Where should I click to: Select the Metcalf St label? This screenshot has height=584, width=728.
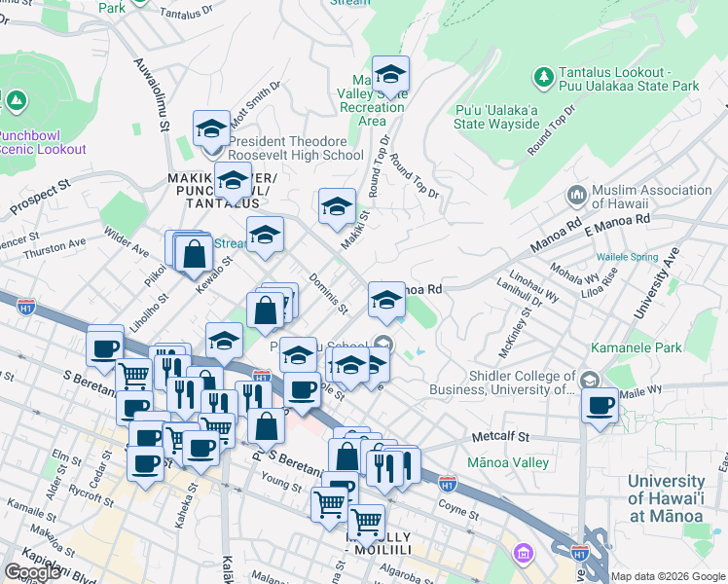500,437
